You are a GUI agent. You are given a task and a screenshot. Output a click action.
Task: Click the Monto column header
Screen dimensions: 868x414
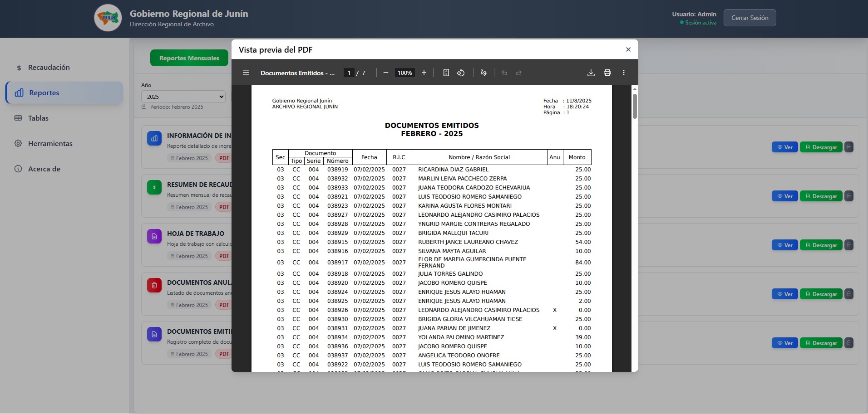click(x=577, y=157)
